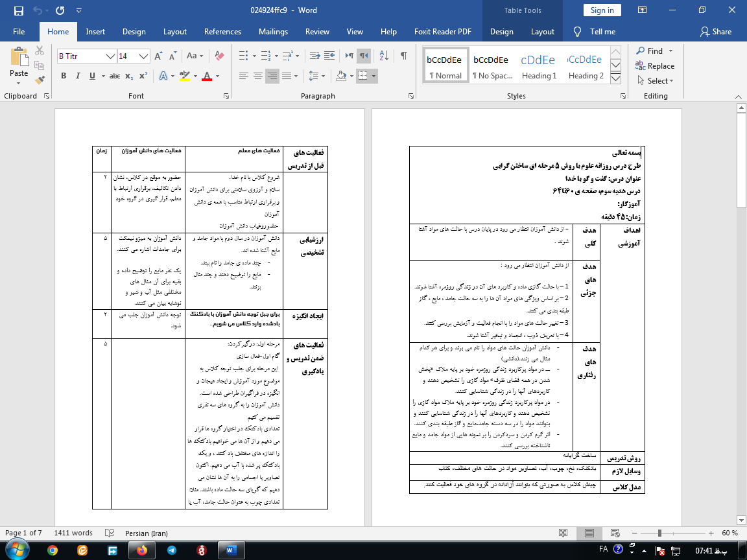
Task: Click the Sign in button
Action: coord(602,10)
